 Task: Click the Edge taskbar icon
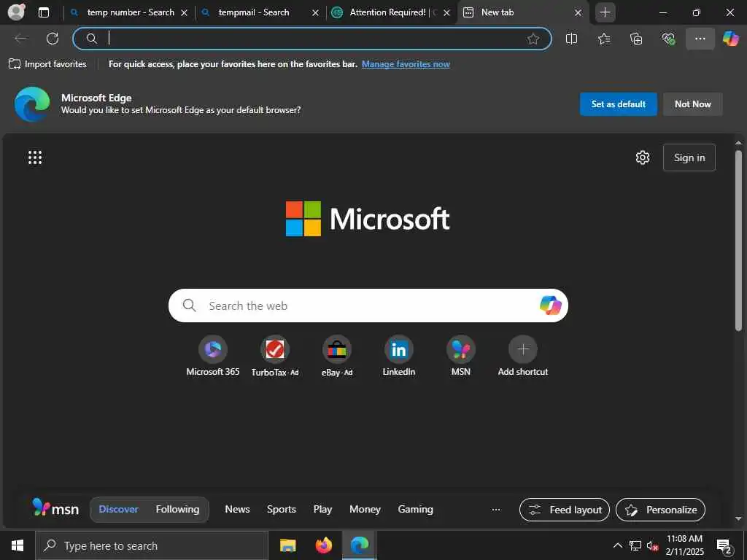click(360, 545)
